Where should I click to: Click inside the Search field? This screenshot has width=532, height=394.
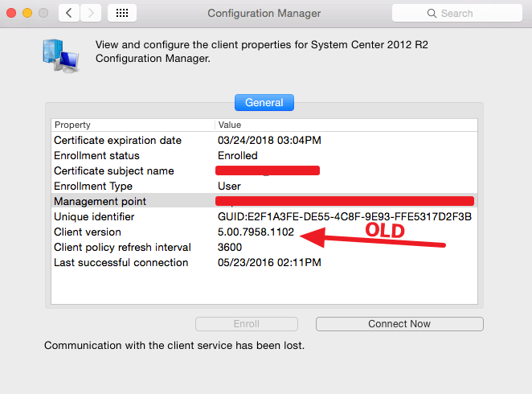tap(454, 13)
